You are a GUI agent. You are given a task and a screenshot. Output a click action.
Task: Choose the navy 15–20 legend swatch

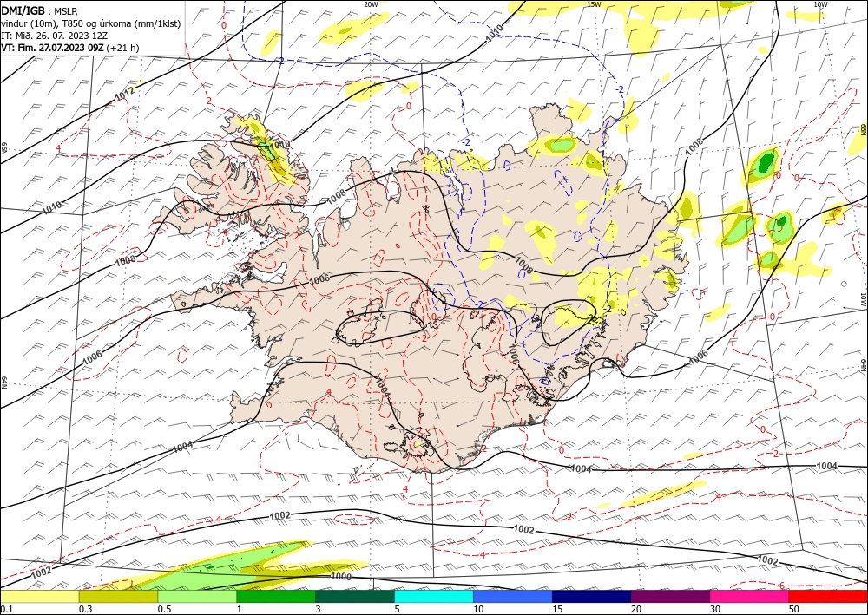click(592, 597)
